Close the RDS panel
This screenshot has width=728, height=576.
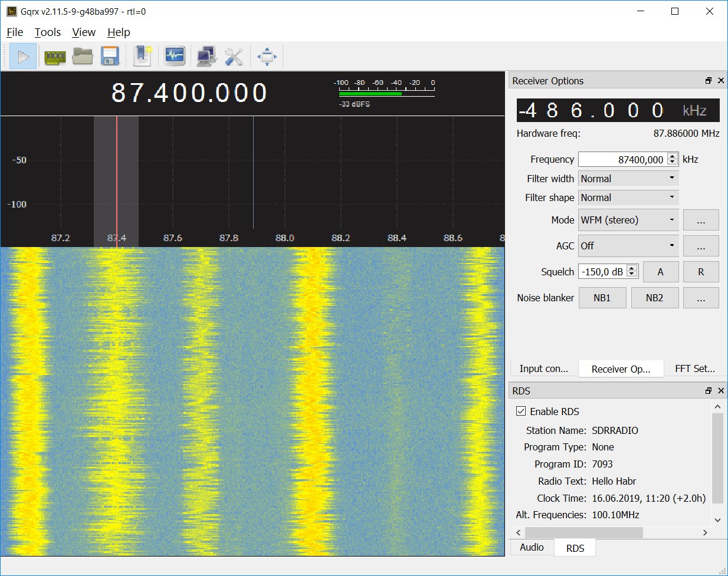(x=720, y=391)
